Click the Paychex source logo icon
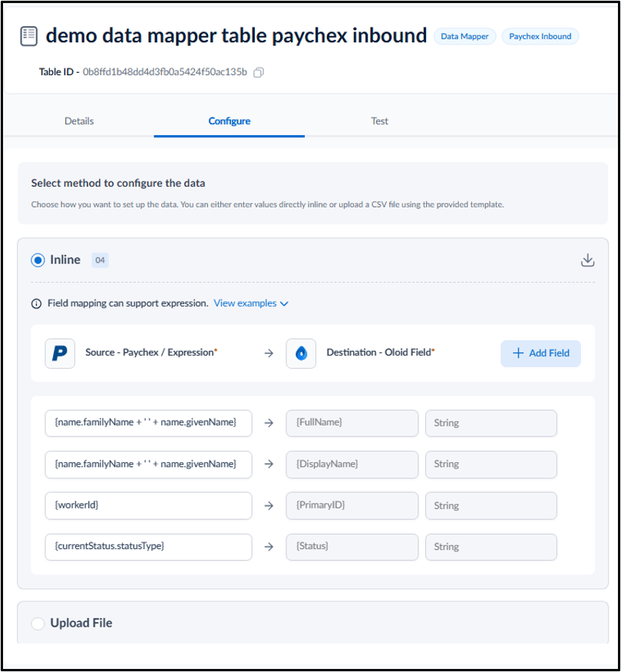The width and height of the screenshot is (621, 672). (x=60, y=353)
